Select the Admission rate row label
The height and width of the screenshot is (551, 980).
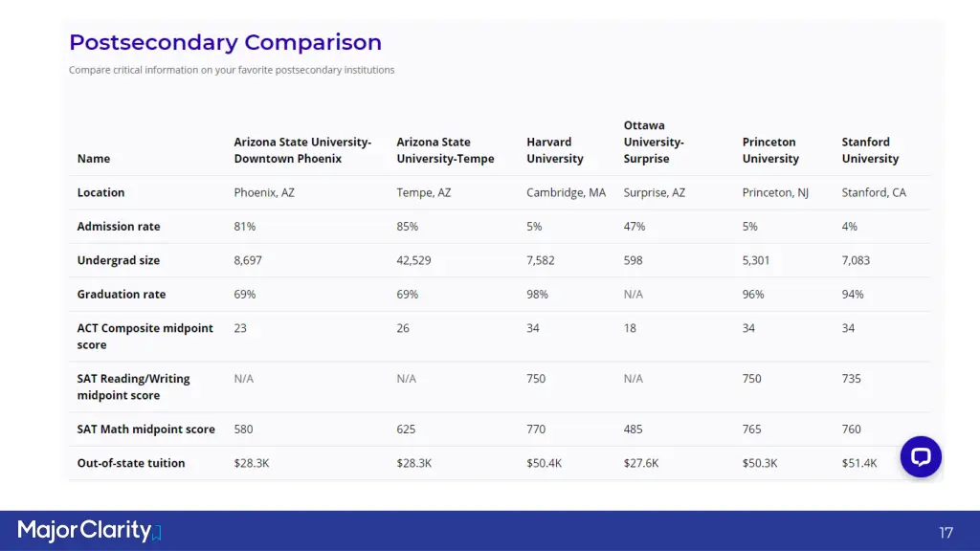point(119,227)
